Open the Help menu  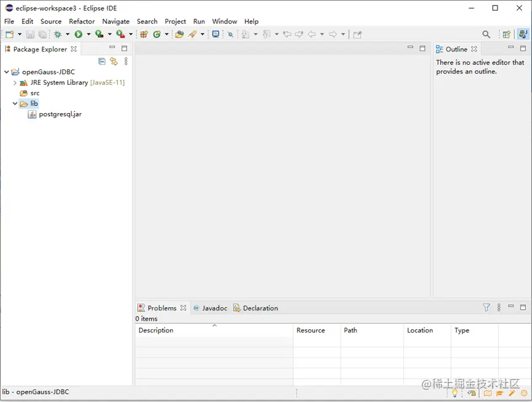tap(252, 22)
